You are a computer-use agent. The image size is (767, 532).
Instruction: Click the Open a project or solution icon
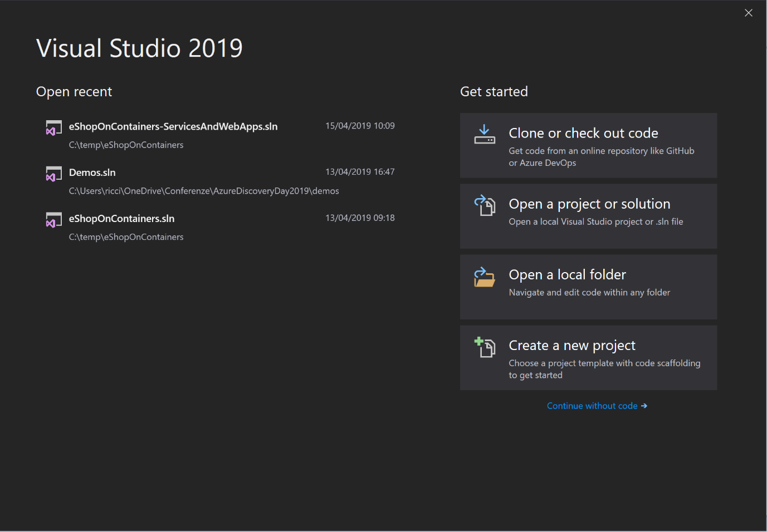(485, 205)
